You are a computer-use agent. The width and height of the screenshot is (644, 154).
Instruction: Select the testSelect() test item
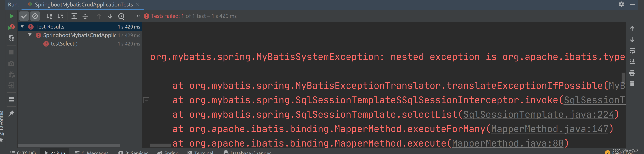coord(64,44)
